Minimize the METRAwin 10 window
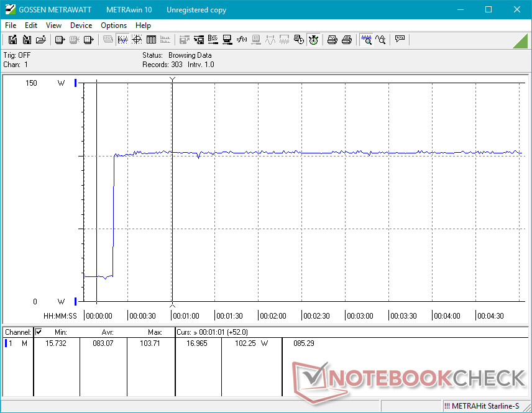532x413 pixels. click(461, 9)
